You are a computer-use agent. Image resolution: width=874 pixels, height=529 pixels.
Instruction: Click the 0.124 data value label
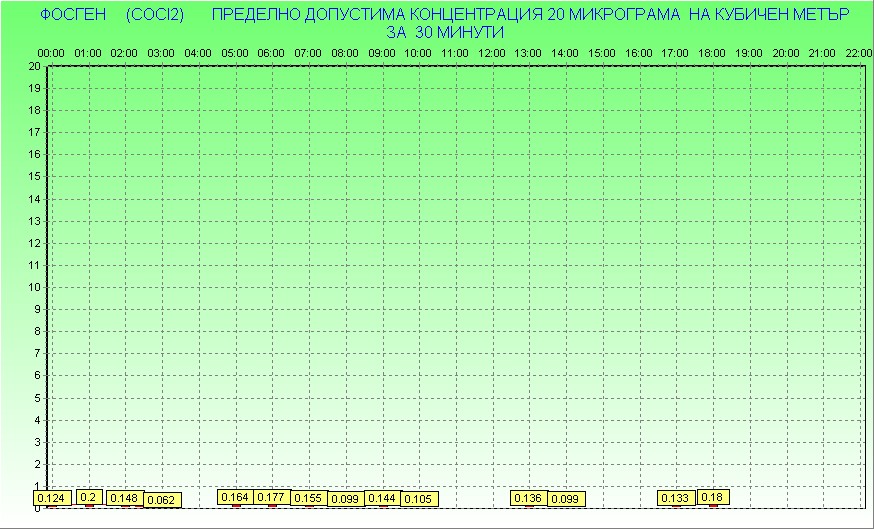(51, 498)
